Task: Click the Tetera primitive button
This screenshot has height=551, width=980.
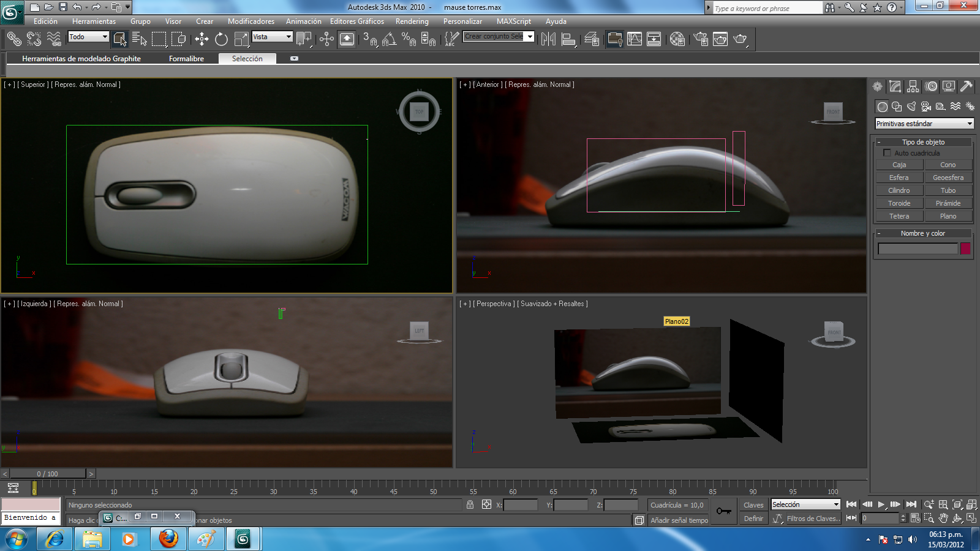Action: [x=899, y=216]
